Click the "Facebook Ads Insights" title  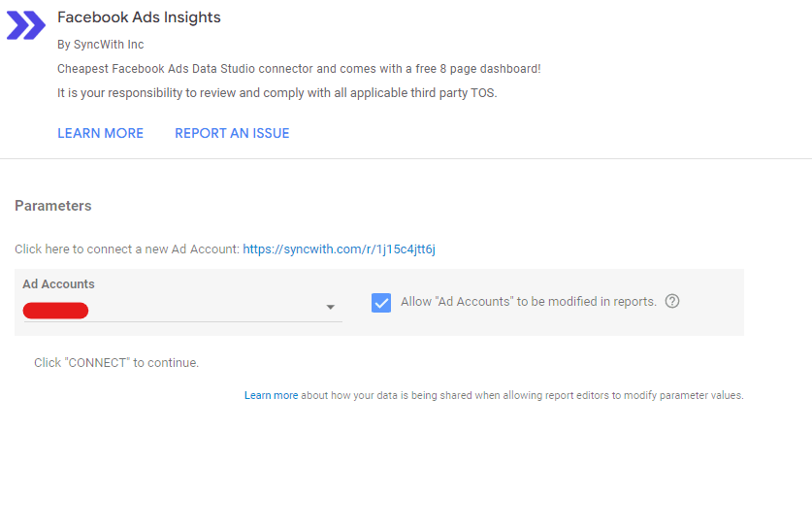(139, 17)
